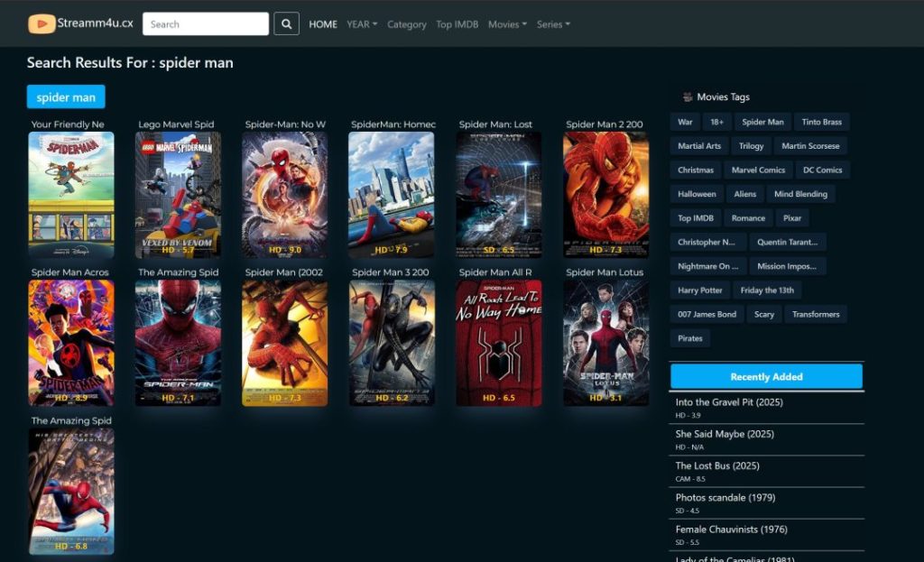Select the Harry Potter tag
Screen dimensions: 924x562
pos(699,291)
